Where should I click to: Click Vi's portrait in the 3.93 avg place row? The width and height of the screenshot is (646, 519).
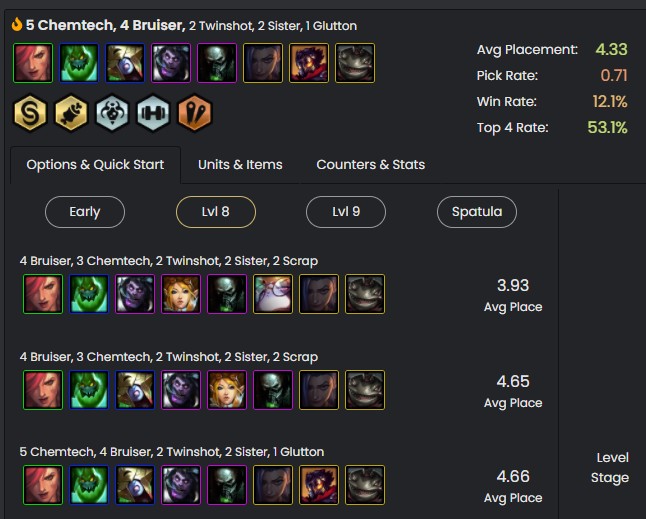pos(41,294)
